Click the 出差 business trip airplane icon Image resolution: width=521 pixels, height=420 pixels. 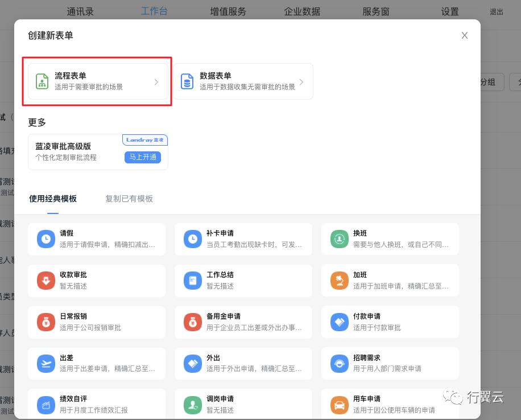(x=46, y=363)
